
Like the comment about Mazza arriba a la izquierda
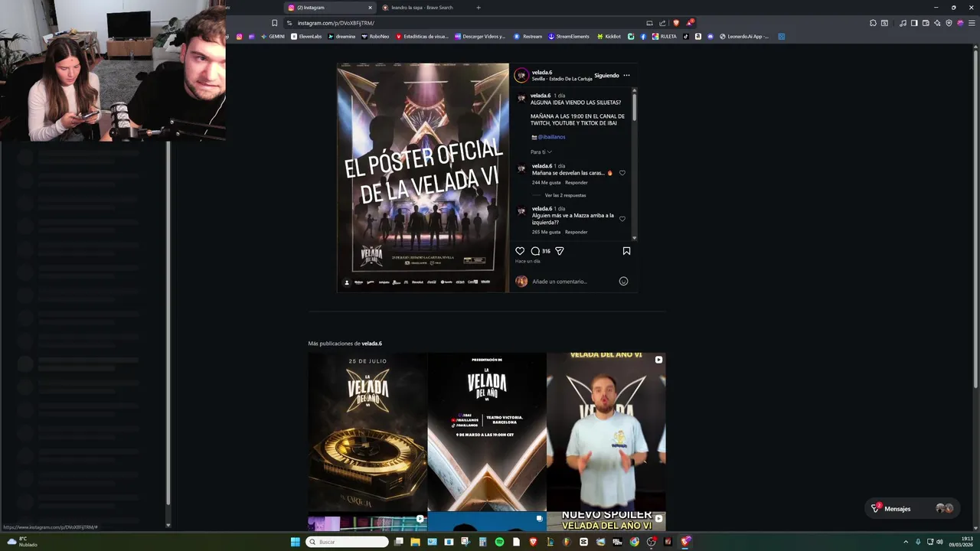pos(622,219)
